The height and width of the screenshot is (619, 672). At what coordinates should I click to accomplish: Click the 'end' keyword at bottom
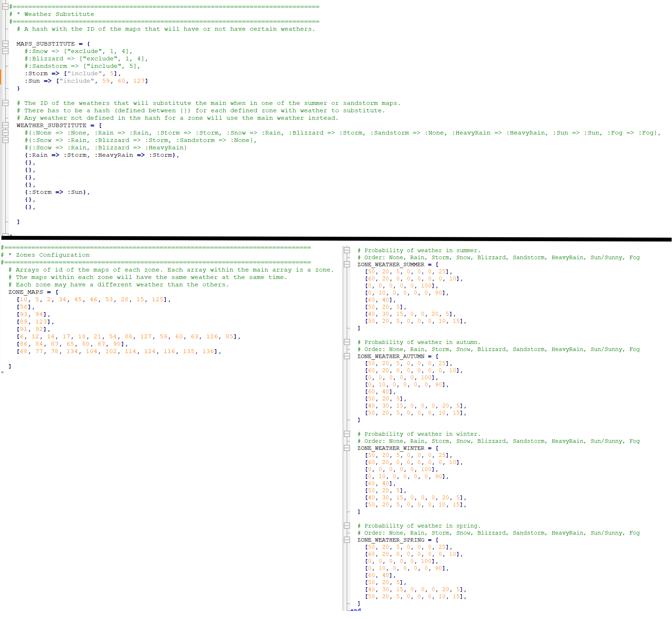point(356,610)
